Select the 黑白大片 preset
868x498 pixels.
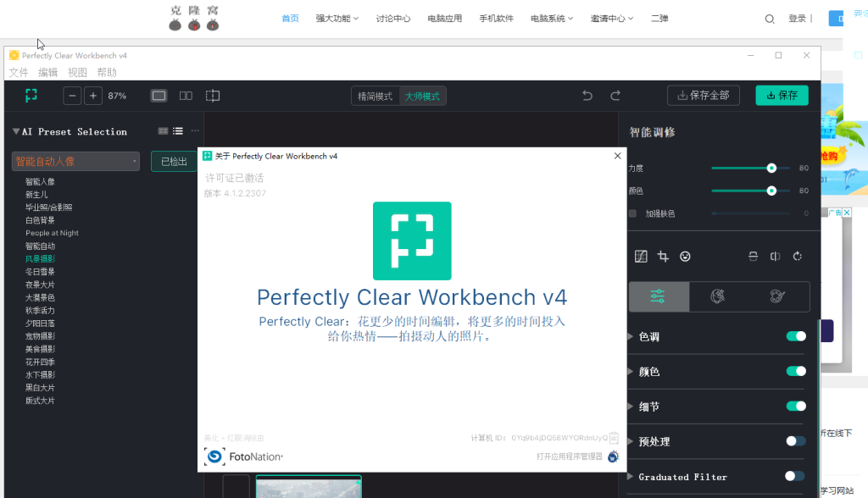coord(40,387)
